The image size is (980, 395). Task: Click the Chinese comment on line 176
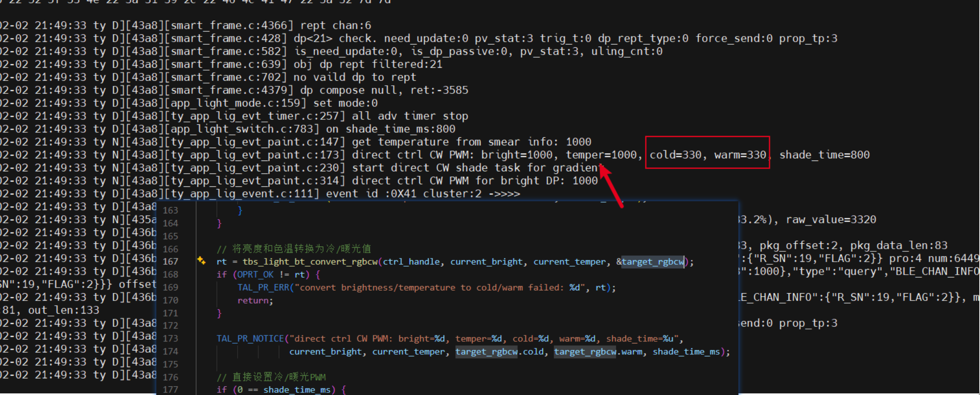(271, 377)
